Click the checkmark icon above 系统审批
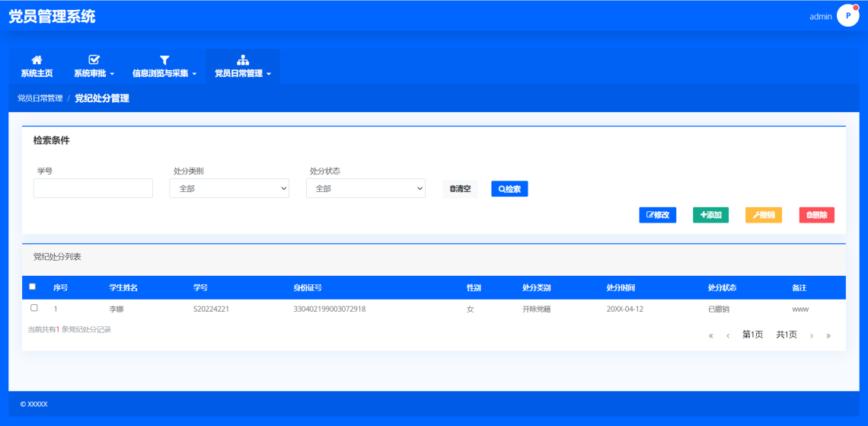The image size is (868, 426). pos(94,60)
